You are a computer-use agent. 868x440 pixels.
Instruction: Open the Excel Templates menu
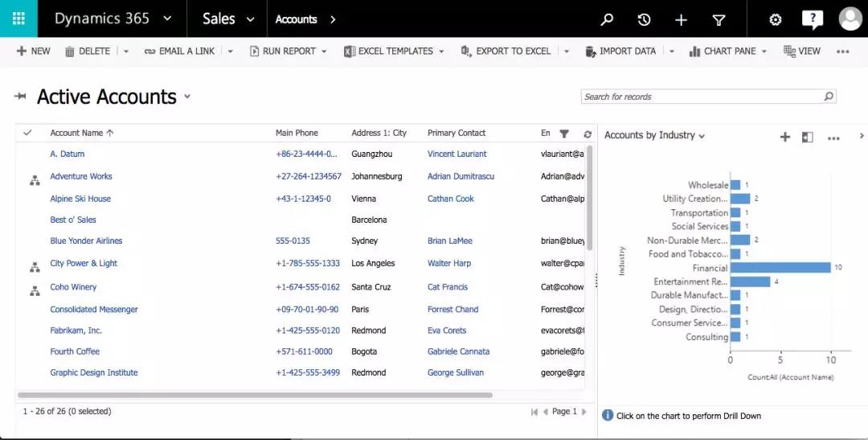pos(393,51)
